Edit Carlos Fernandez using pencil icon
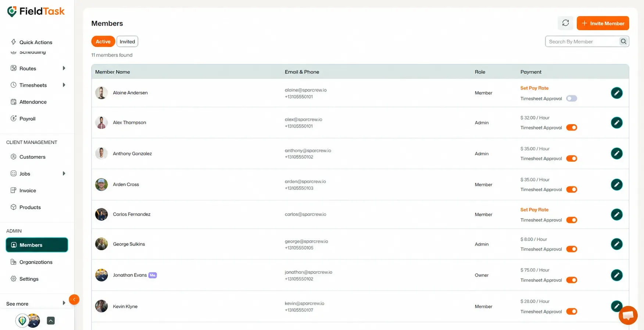Screen dimensions: 644x330 coord(616,214)
